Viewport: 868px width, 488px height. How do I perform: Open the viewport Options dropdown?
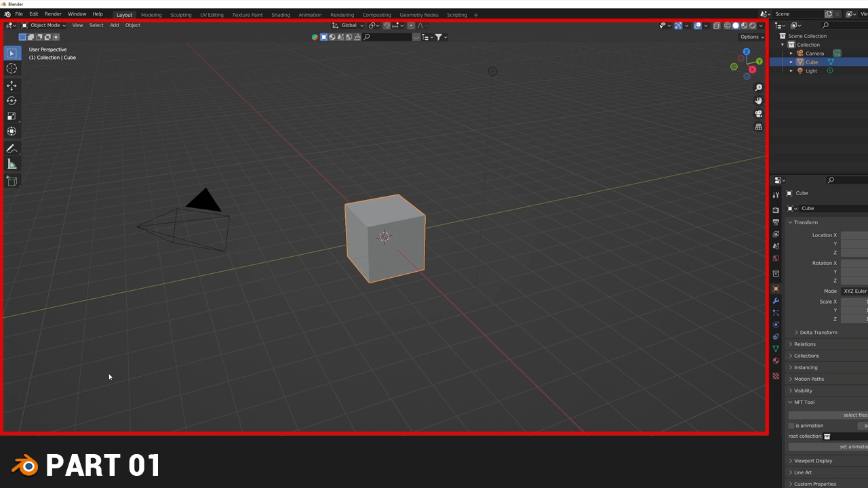752,37
